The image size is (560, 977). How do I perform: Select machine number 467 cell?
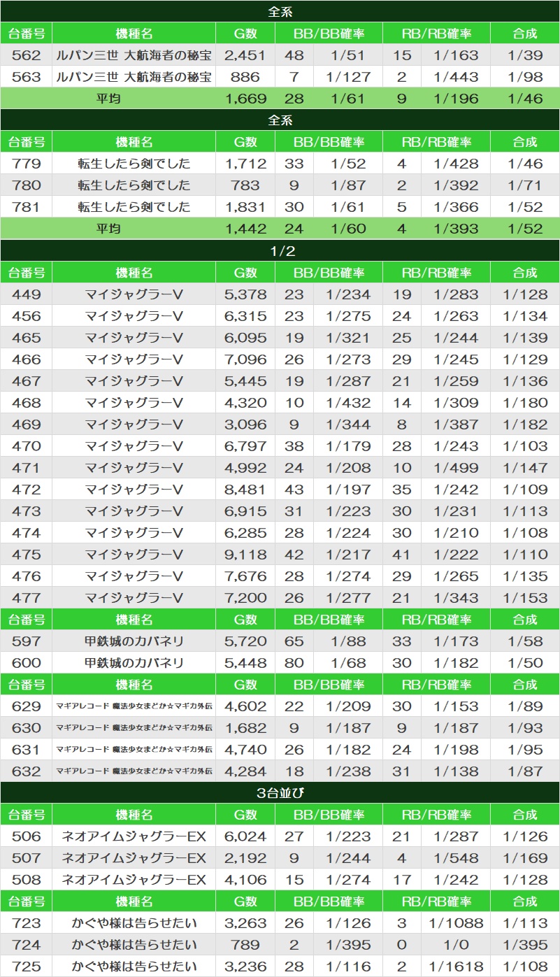26,381
